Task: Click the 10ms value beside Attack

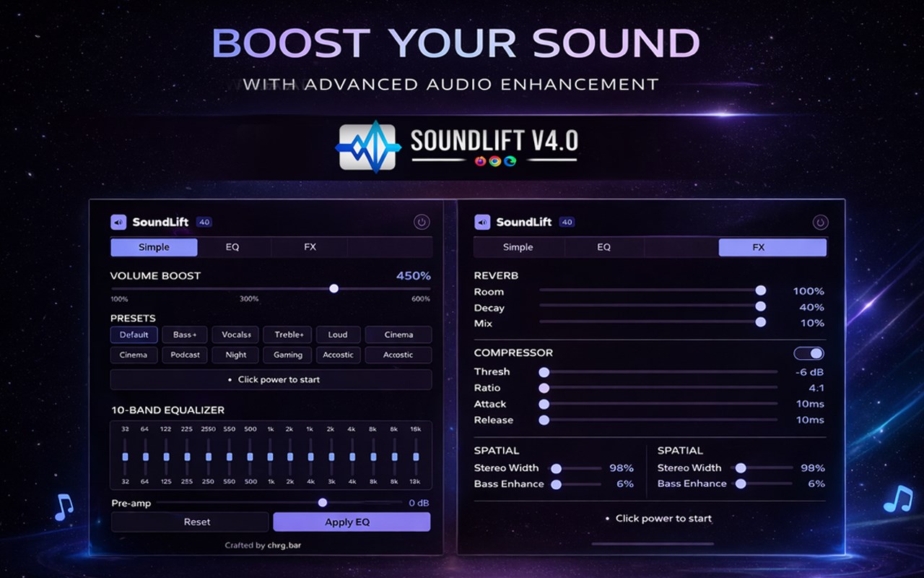Action: click(x=810, y=404)
